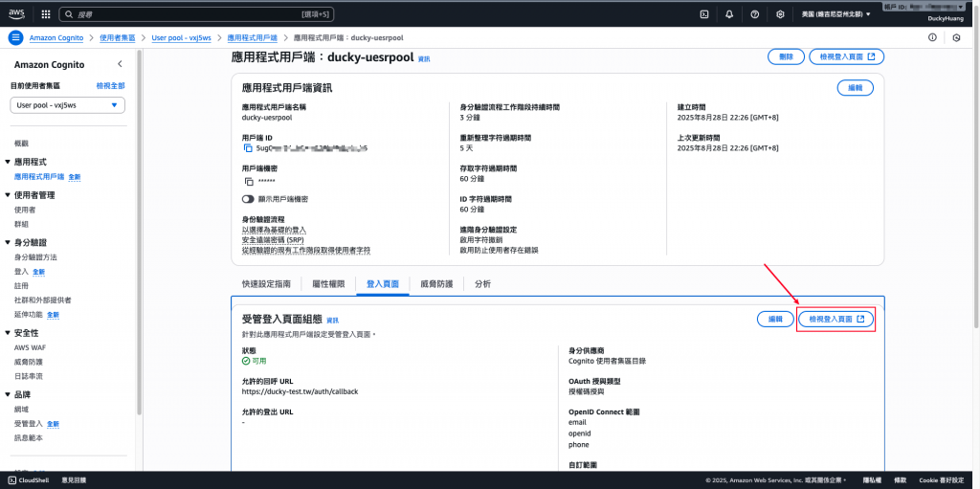Click the 刪除 button
980x489 pixels.
click(x=786, y=56)
